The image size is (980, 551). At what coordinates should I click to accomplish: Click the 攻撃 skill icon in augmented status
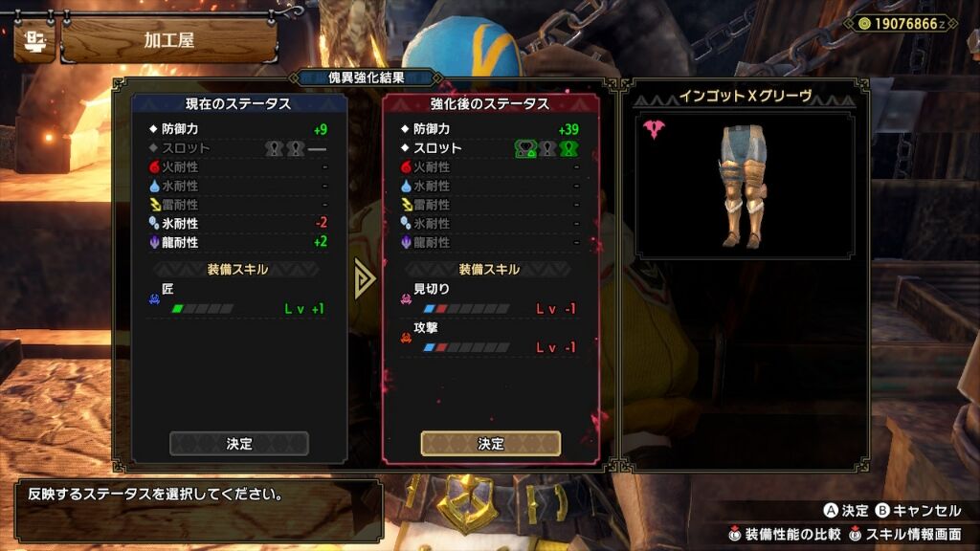pos(406,338)
